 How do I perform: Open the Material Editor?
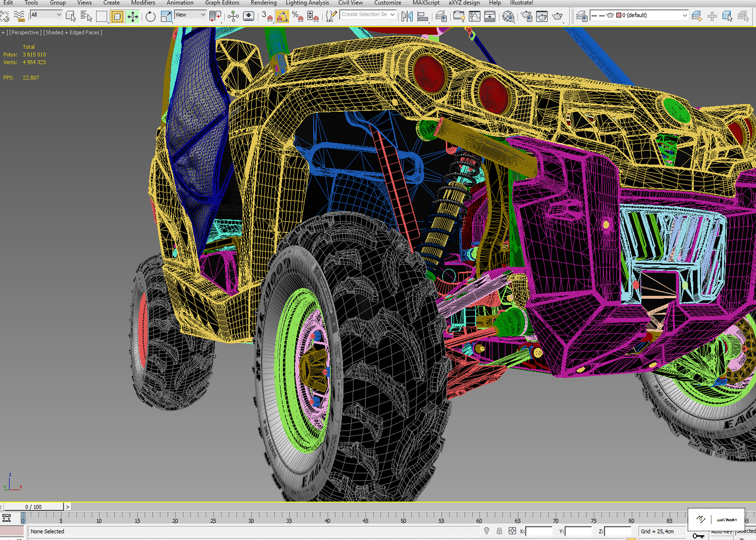tap(508, 16)
